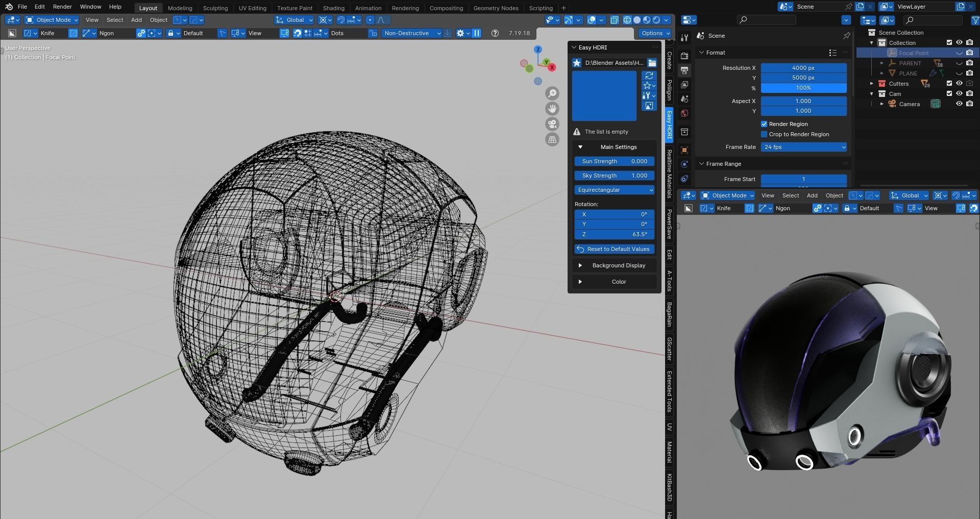This screenshot has height=519, width=980.
Task: Click the Sun Strength slider
Action: (614, 161)
